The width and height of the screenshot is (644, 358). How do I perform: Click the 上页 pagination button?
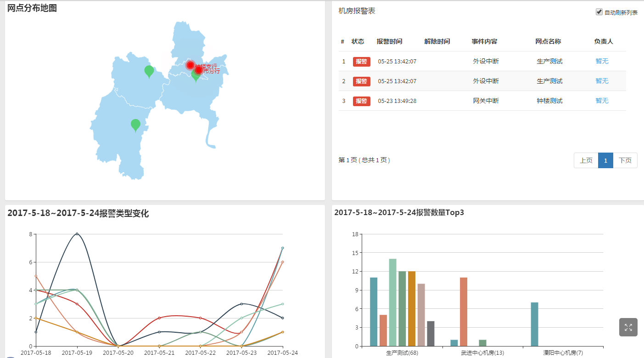coord(586,160)
